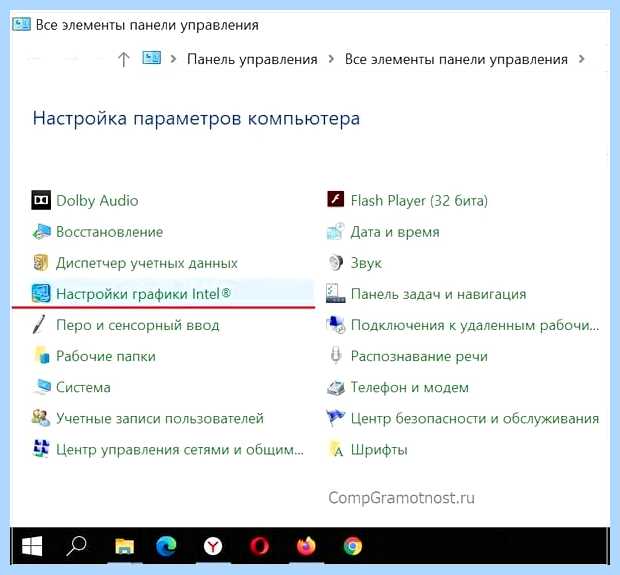The width and height of the screenshot is (620, 575).
Task: Click the Рабочие папки folder icon
Action: point(42,356)
